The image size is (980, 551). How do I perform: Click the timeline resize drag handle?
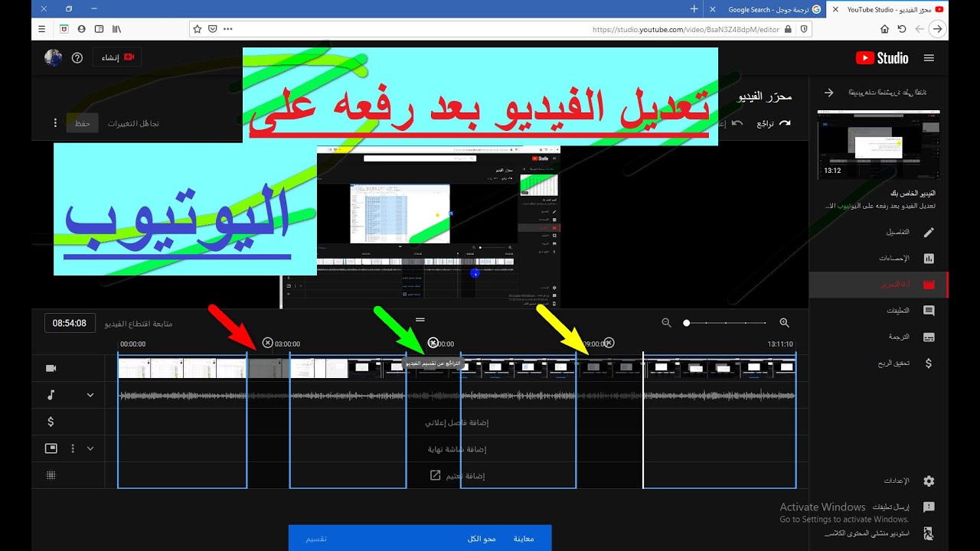pyautogui.click(x=420, y=319)
